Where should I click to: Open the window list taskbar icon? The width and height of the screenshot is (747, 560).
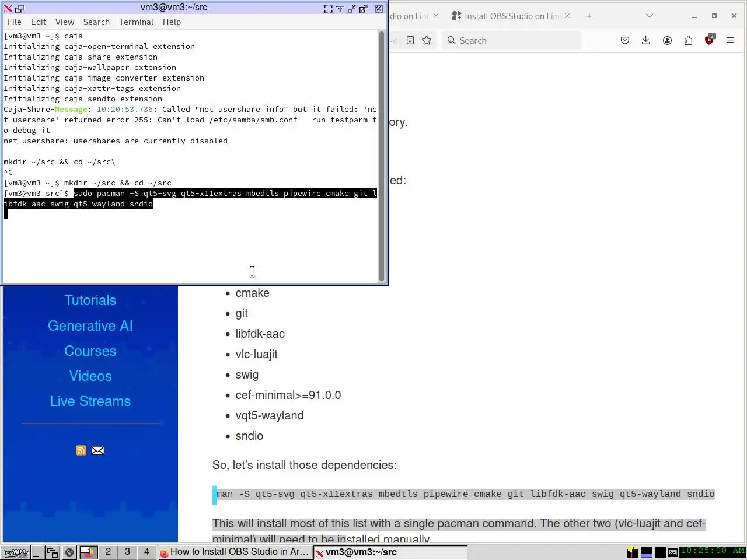pos(53,552)
